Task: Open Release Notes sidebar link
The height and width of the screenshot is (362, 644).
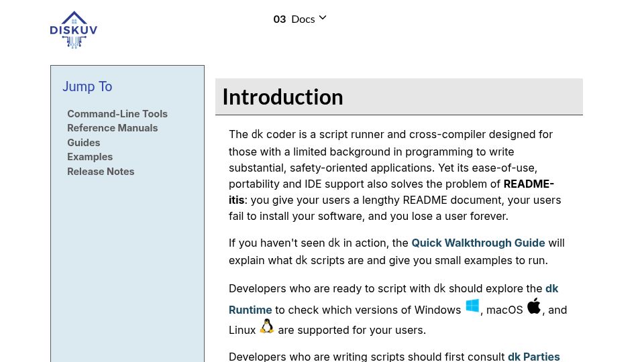Action: click(101, 172)
